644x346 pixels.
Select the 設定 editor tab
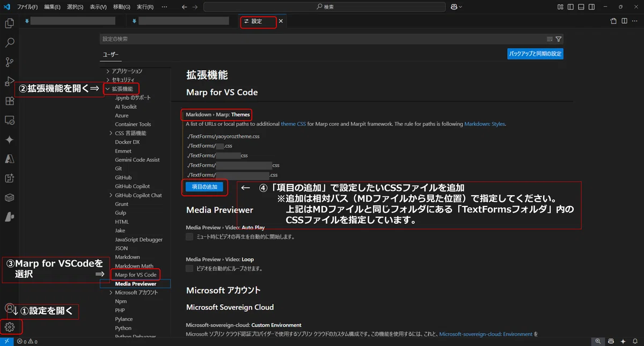point(258,21)
